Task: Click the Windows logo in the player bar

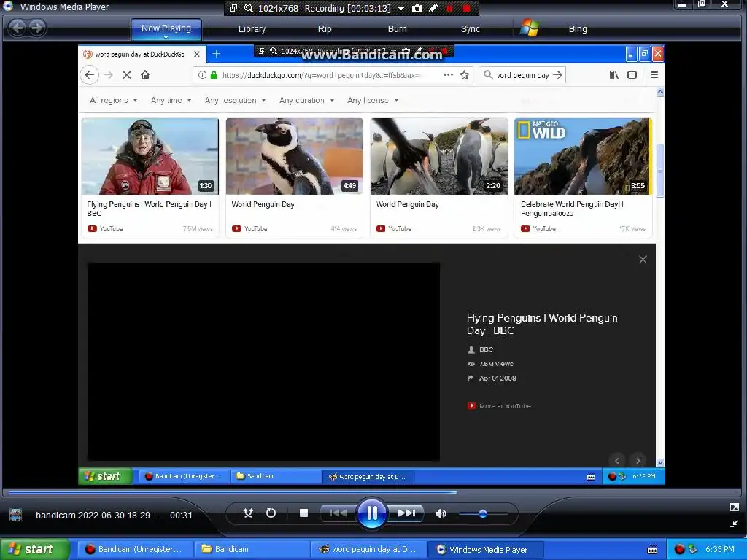Action: point(530,28)
